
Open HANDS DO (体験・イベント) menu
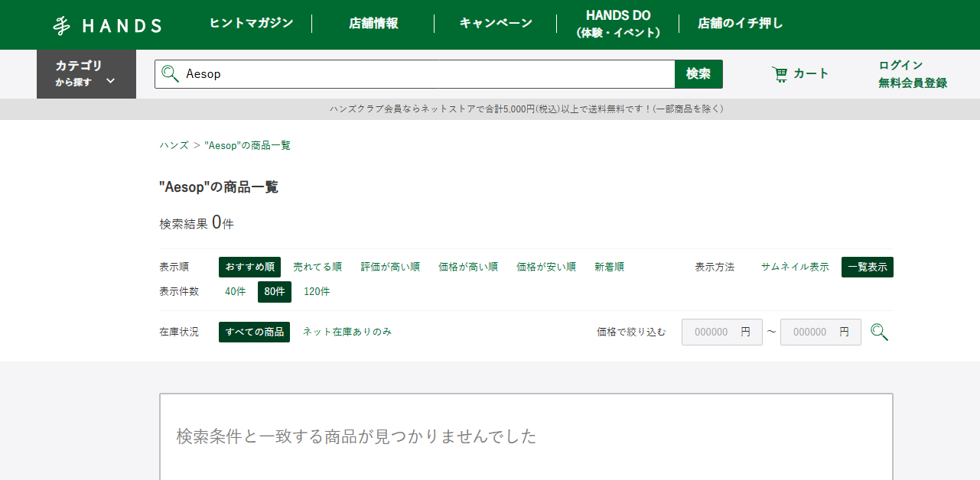coord(618,24)
